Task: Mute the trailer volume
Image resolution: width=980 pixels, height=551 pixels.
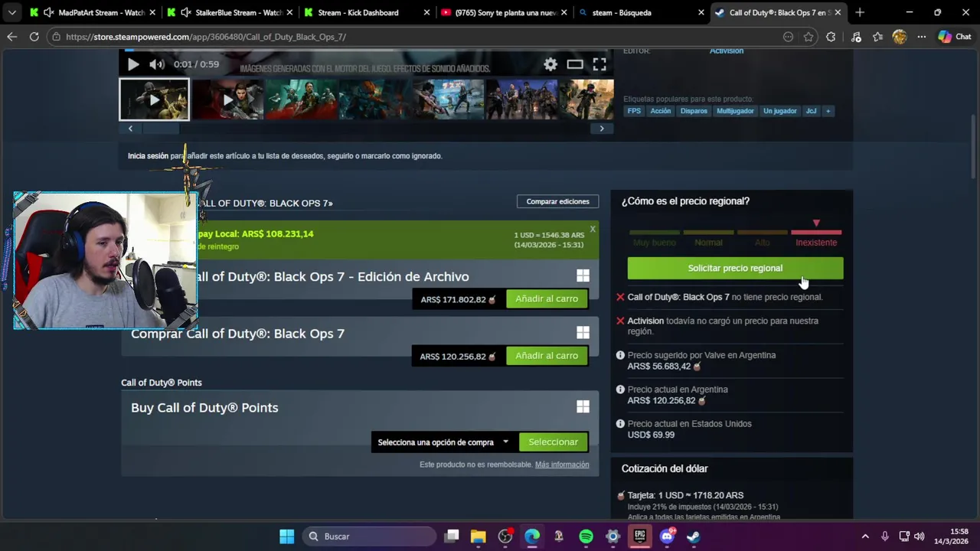Action: 156,64
